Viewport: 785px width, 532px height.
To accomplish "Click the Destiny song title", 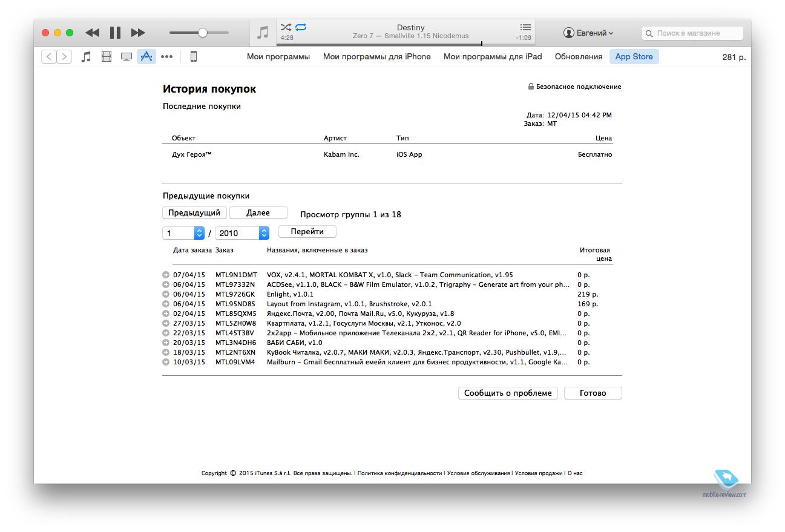I will pyautogui.click(x=410, y=28).
